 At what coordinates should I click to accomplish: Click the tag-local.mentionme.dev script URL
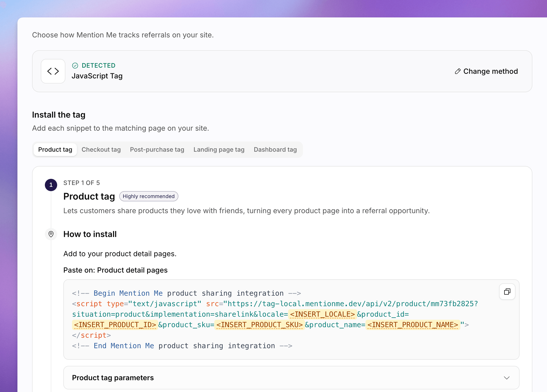point(351,304)
